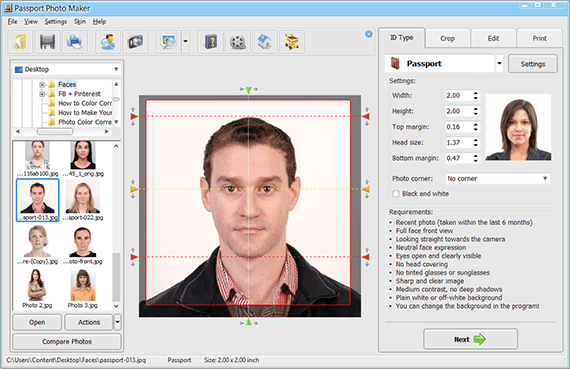Open the View menu
Image resolution: width=570 pixels, height=369 pixels.
click(31, 21)
